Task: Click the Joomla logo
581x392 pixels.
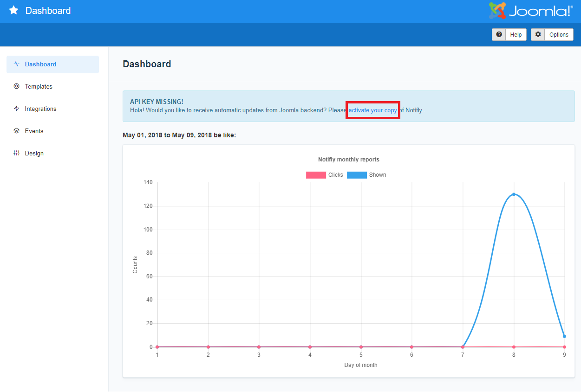Action: click(x=531, y=11)
